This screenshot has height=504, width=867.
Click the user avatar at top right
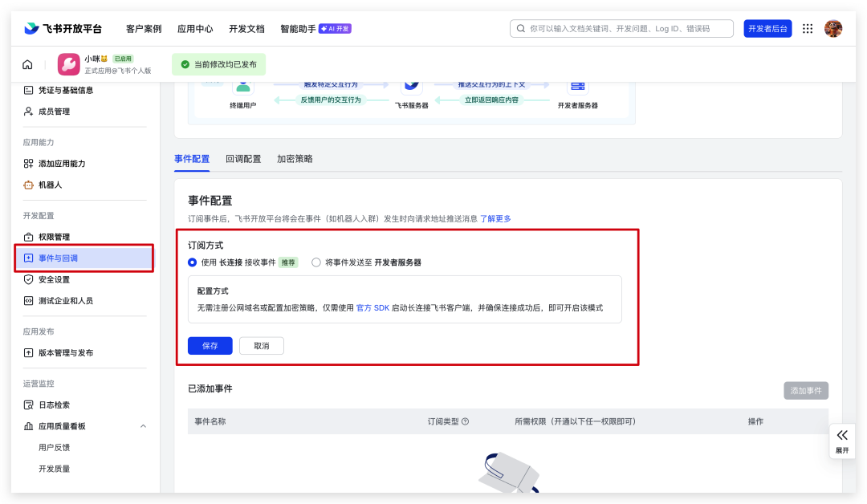point(833,28)
